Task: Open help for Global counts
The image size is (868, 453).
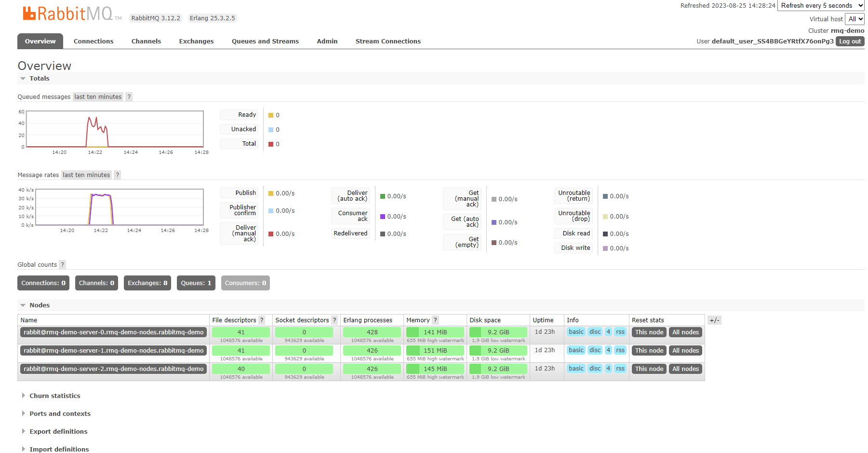Action: pos(62,265)
